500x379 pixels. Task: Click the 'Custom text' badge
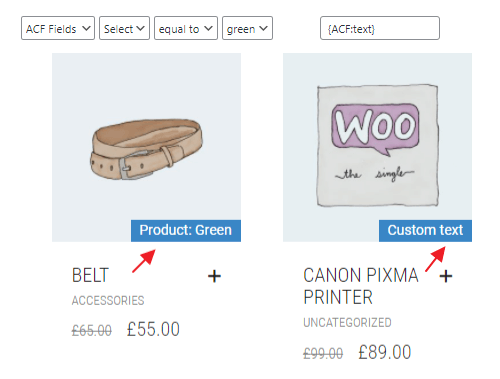click(x=425, y=231)
